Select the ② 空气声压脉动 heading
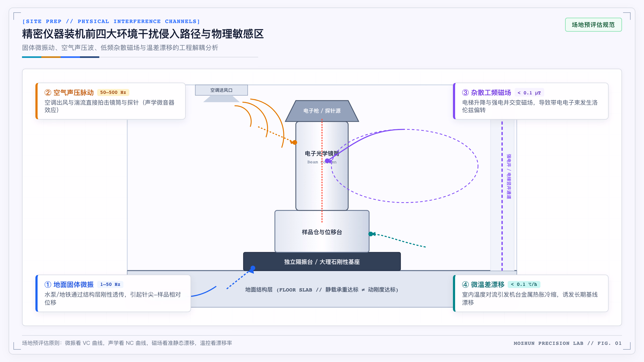This screenshot has width=644, height=362. [69, 93]
